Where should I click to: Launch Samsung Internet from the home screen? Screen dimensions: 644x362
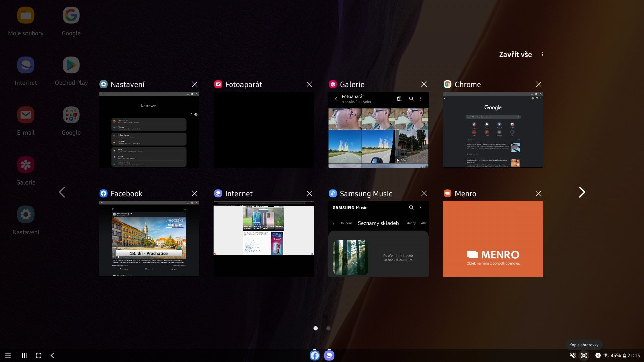(x=26, y=65)
